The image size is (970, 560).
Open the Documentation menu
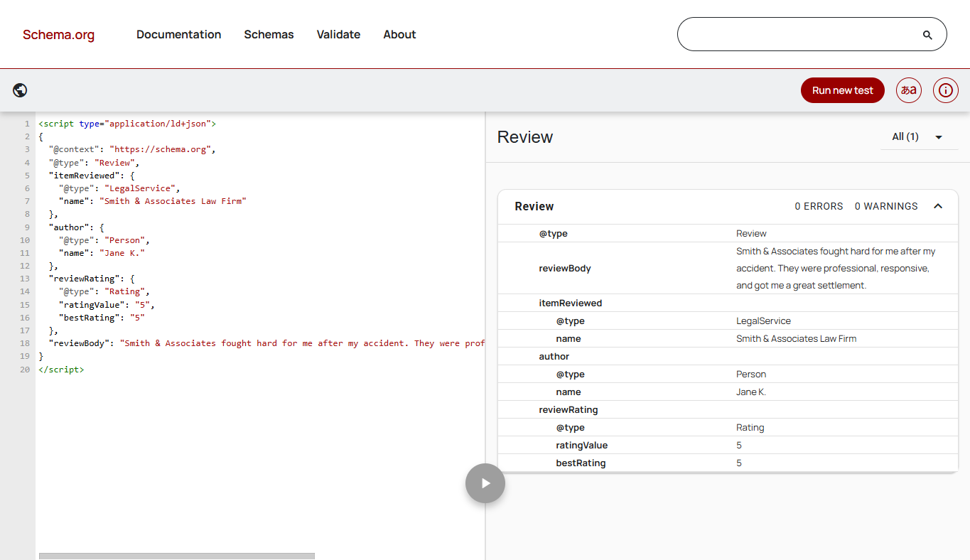point(178,34)
